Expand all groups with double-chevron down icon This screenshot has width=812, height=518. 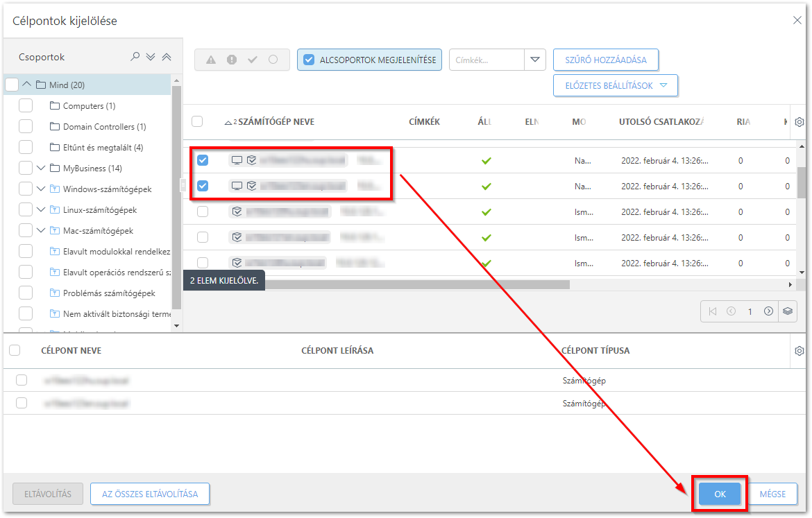pos(151,57)
